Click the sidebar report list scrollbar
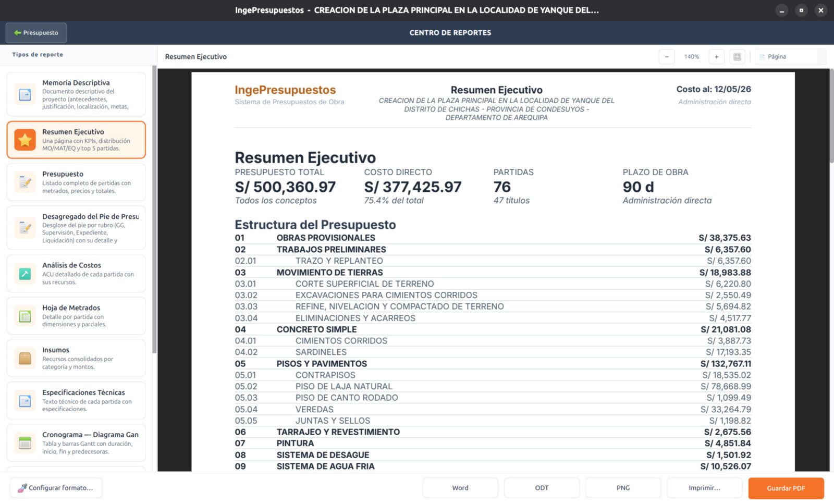The width and height of the screenshot is (834, 504). coord(154,210)
